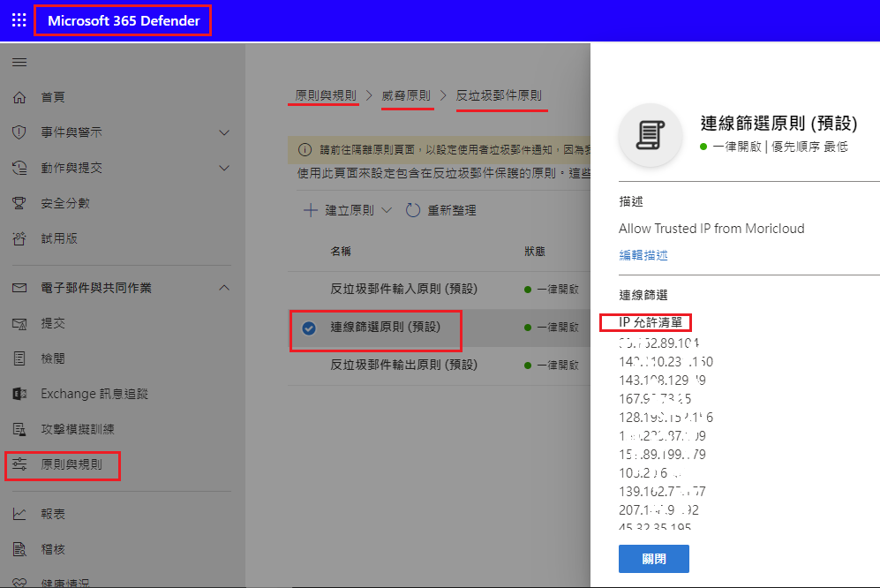This screenshot has height=588, width=880.
Task: Collapse the 電子郵件與共同作業 section chevron
Action: click(x=224, y=288)
